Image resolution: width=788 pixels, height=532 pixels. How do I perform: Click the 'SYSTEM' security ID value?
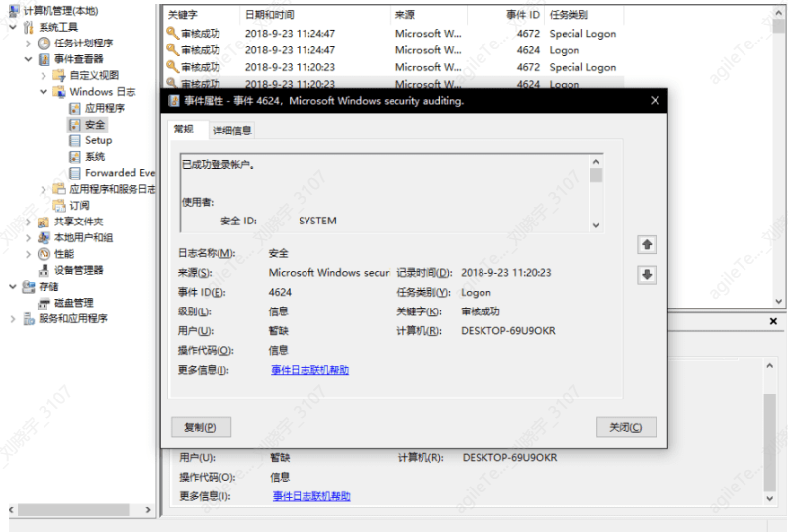point(317,221)
